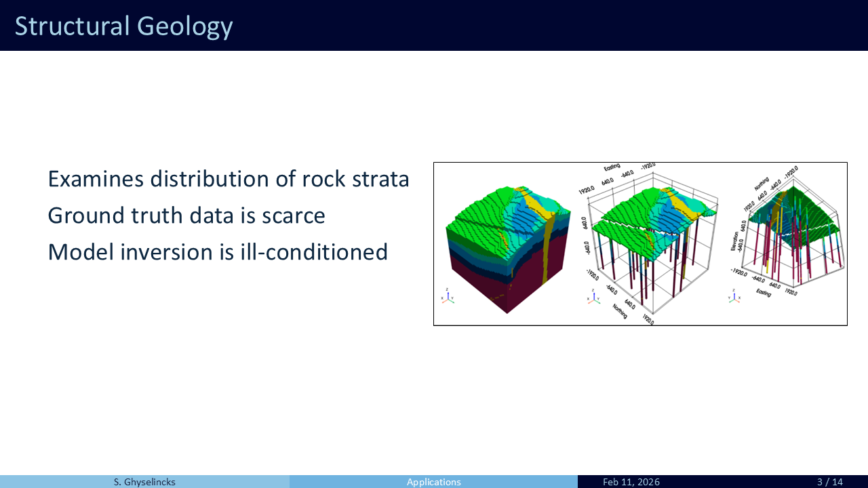Click the S. Ghyselincks author footer link
The image size is (868, 488).
144,482
